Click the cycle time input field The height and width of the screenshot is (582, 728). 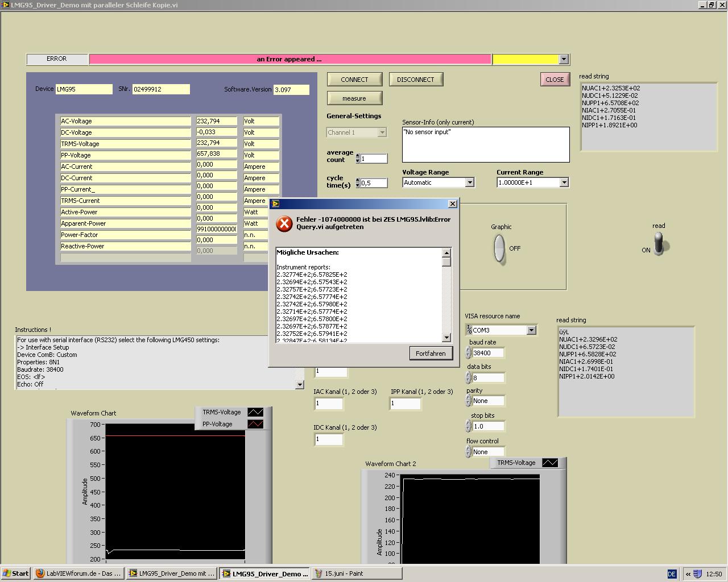(x=374, y=183)
